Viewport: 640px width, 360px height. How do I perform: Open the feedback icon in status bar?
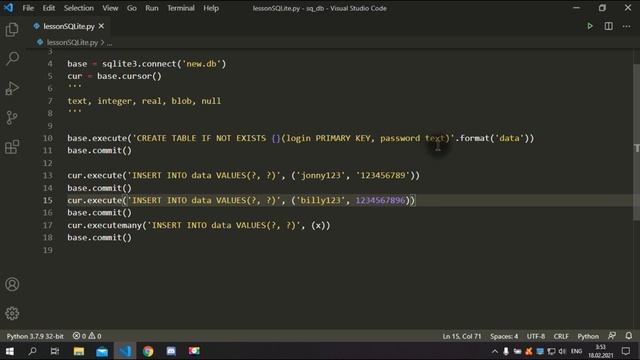click(x=611, y=336)
